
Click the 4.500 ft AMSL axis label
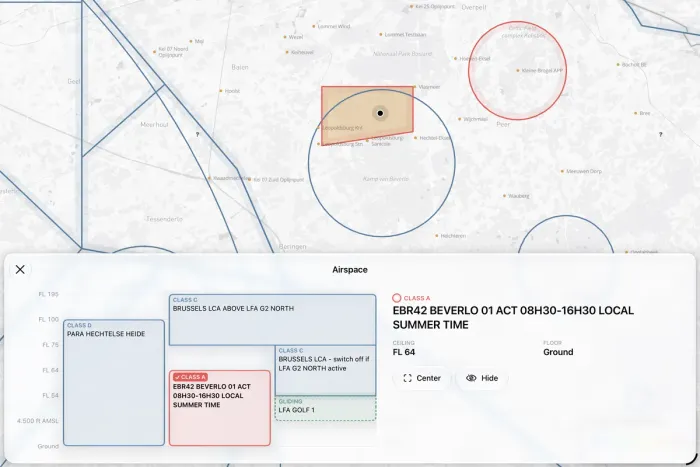pyautogui.click(x=38, y=421)
